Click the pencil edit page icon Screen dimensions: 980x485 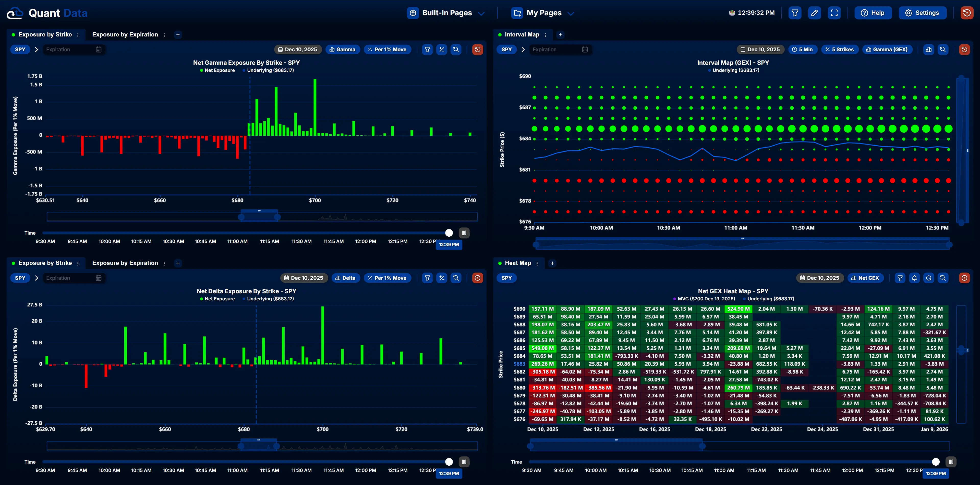coord(814,13)
